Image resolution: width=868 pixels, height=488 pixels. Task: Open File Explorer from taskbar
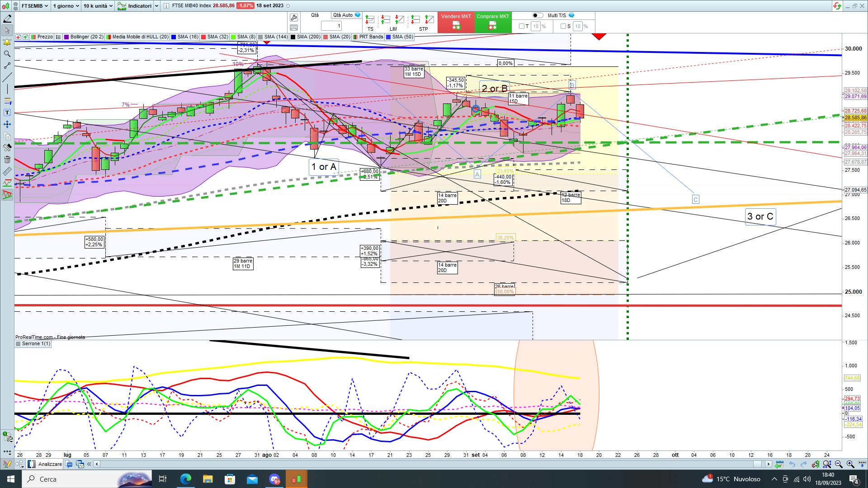click(208, 479)
